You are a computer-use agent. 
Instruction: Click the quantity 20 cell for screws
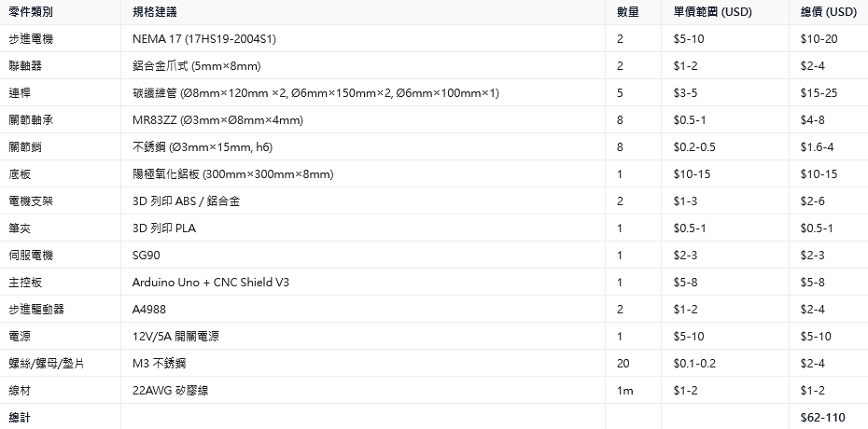pos(623,364)
